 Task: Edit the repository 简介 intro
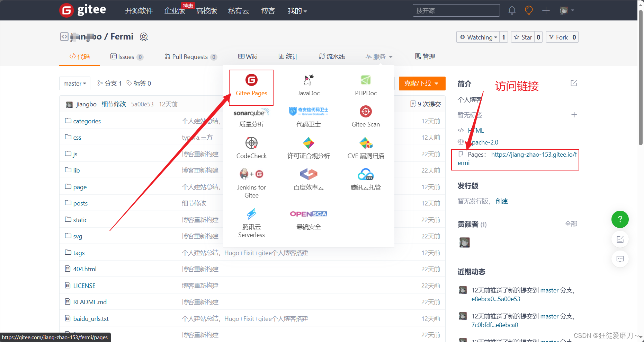574,83
